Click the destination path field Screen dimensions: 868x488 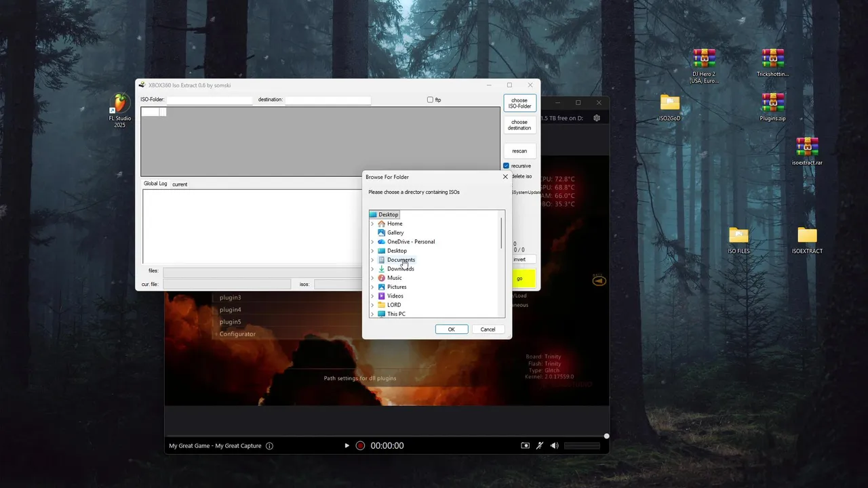(x=328, y=100)
